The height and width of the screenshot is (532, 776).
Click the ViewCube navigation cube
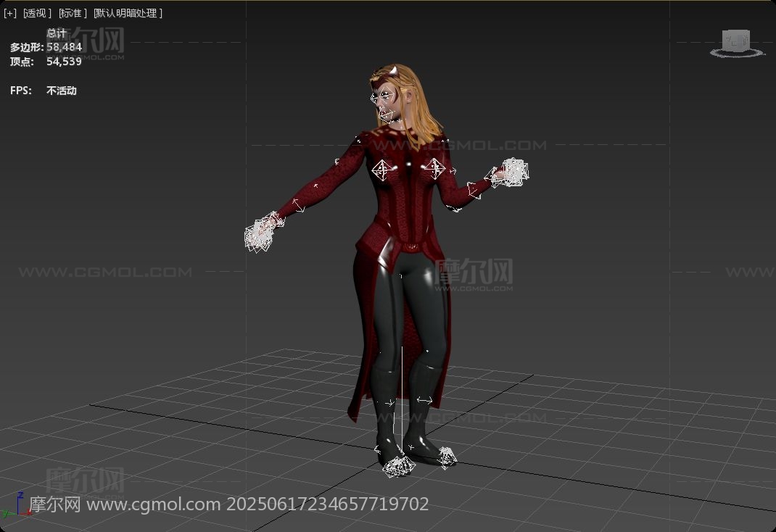(736, 40)
